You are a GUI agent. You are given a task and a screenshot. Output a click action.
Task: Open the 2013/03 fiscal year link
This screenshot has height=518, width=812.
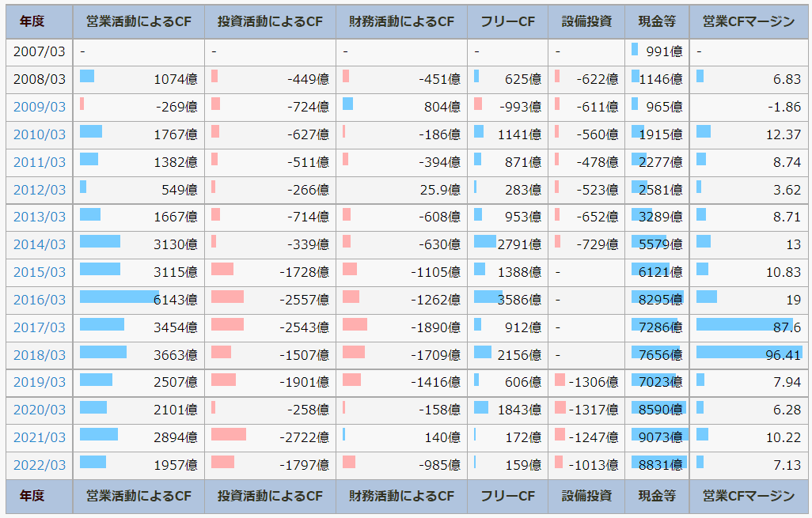click(x=40, y=217)
